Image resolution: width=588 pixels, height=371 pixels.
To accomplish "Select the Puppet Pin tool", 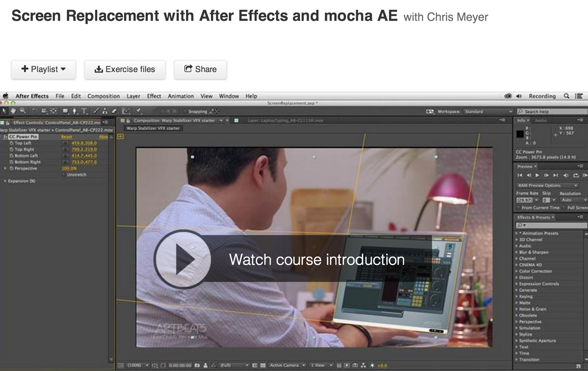I will (x=139, y=111).
